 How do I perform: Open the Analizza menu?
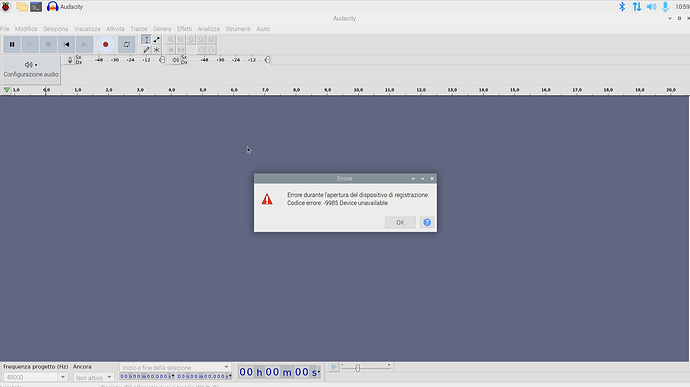(x=209, y=29)
